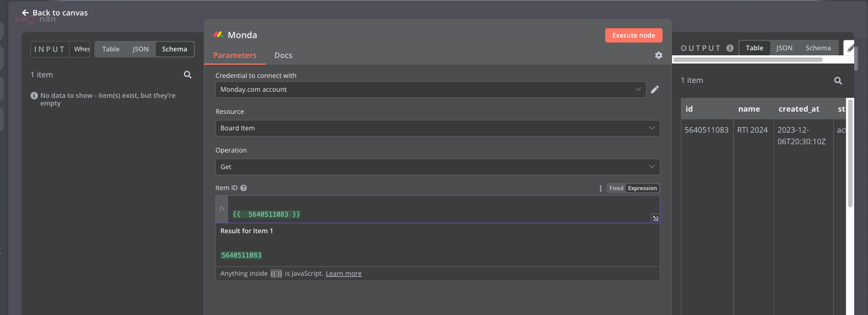
Task: Open Item ID options three-dot menu
Action: tap(601, 188)
